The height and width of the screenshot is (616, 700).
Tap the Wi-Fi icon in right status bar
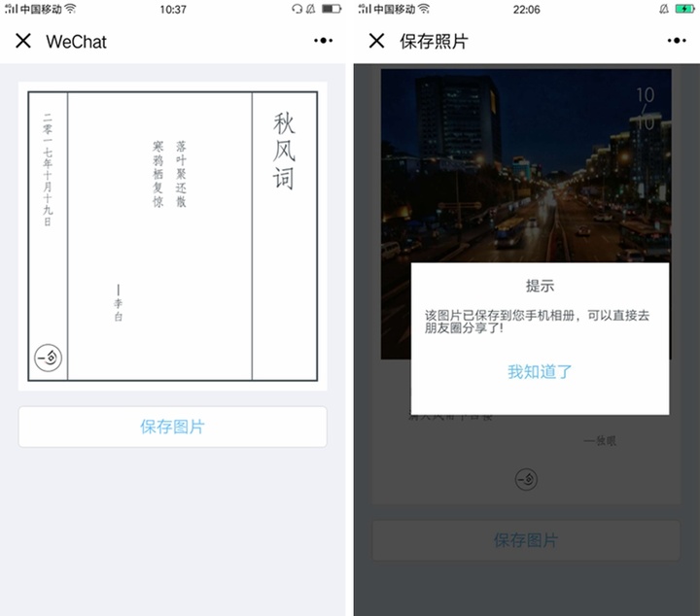(x=424, y=9)
